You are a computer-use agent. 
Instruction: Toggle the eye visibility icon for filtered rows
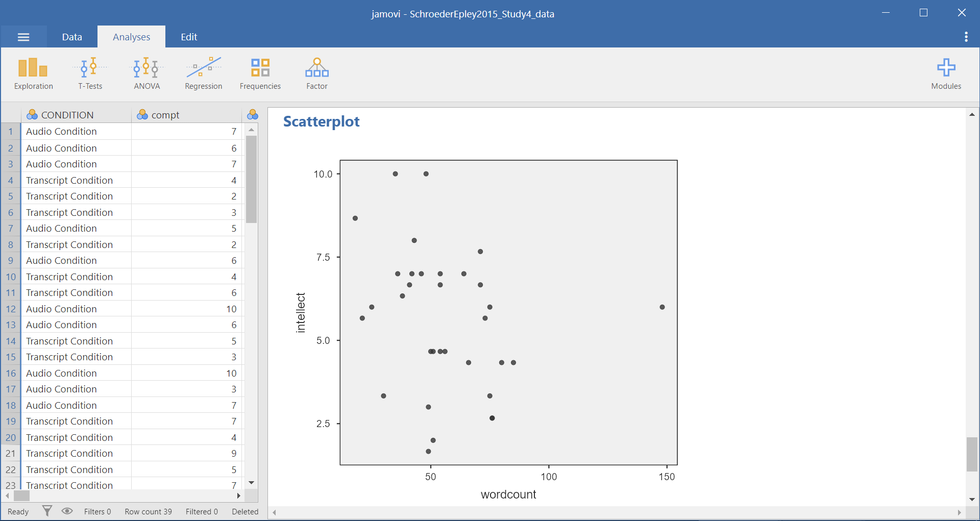coord(67,511)
